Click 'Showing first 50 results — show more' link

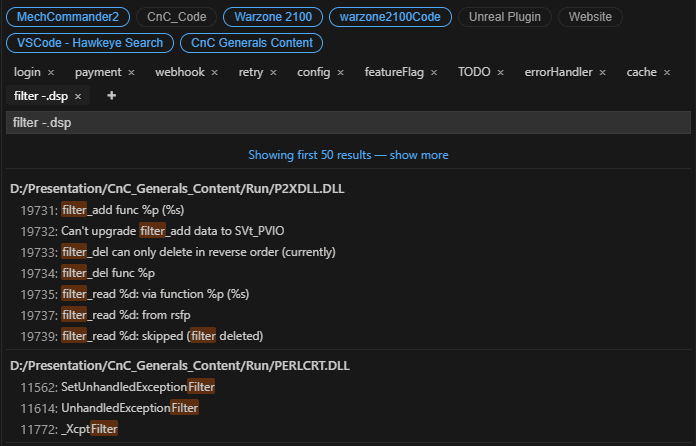tap(348, 155)
